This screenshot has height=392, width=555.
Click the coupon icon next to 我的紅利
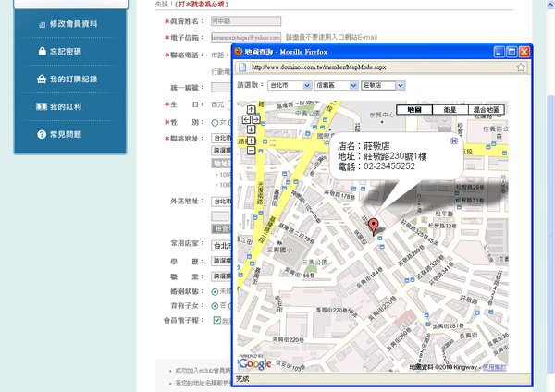[42, 106]
